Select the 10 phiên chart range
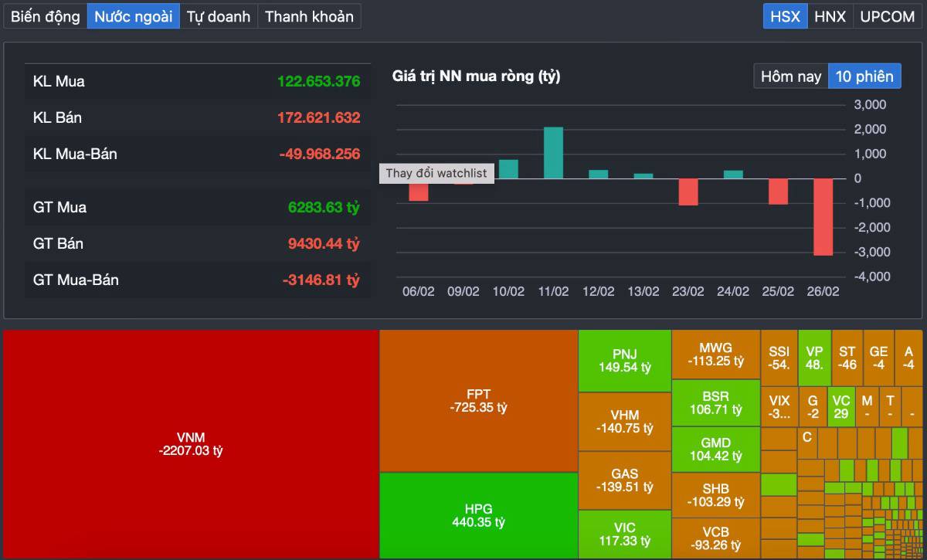 tap(864, 76)
